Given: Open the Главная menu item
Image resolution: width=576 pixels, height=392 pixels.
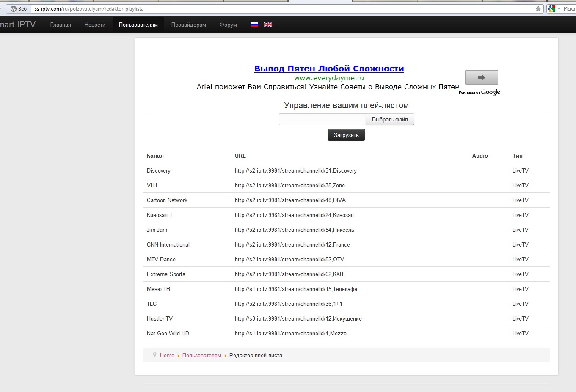Looking at the screenshot, I should pos(61,25).
